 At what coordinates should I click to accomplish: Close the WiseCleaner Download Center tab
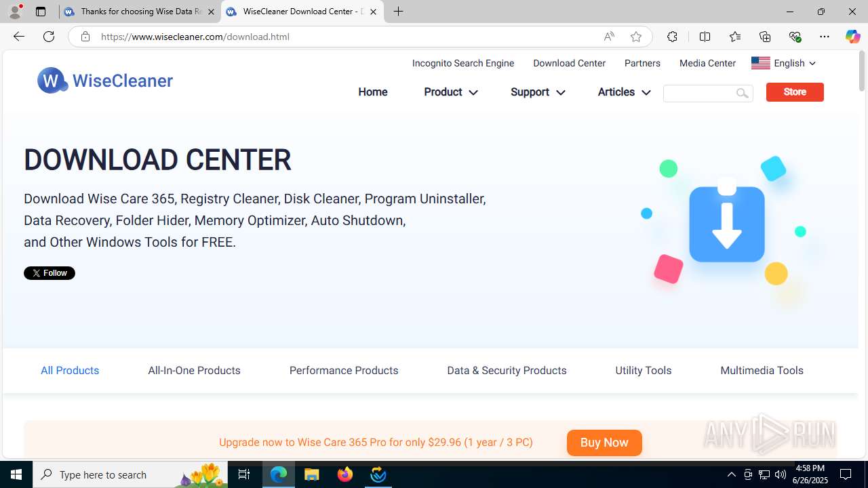[x=373, y=12]
